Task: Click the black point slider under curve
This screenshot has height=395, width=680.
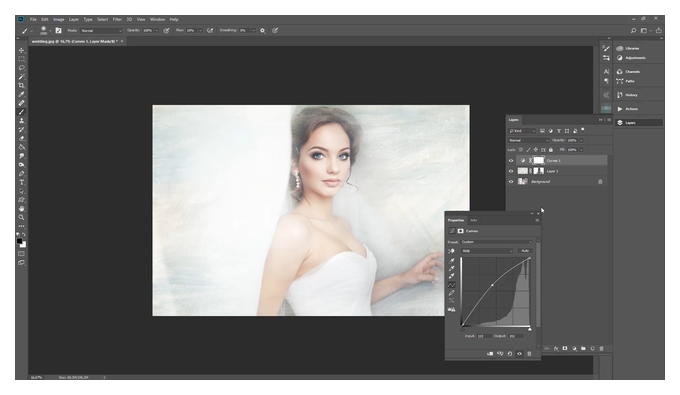Action: click(462, 329)
